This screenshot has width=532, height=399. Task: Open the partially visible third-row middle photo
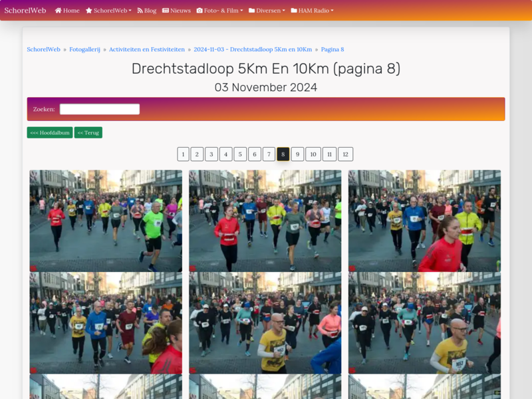[x=265, y=386]
